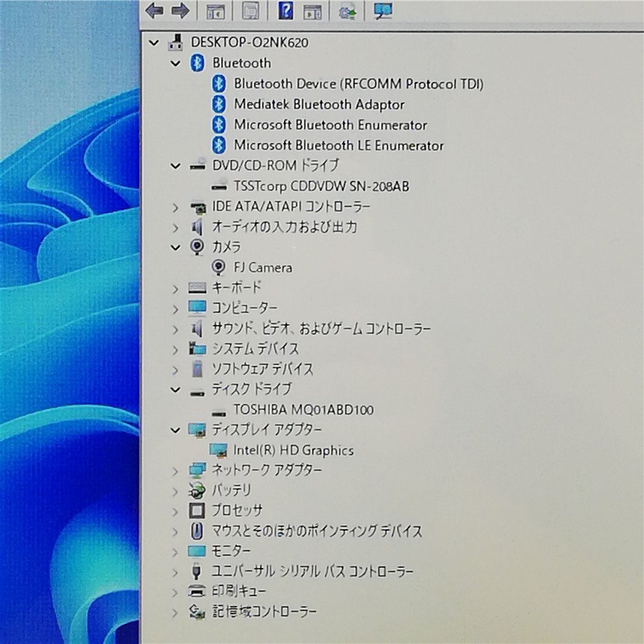
Task: Select Intel(R) HD Graphics adapter
Action: click(x=293, y=451)
